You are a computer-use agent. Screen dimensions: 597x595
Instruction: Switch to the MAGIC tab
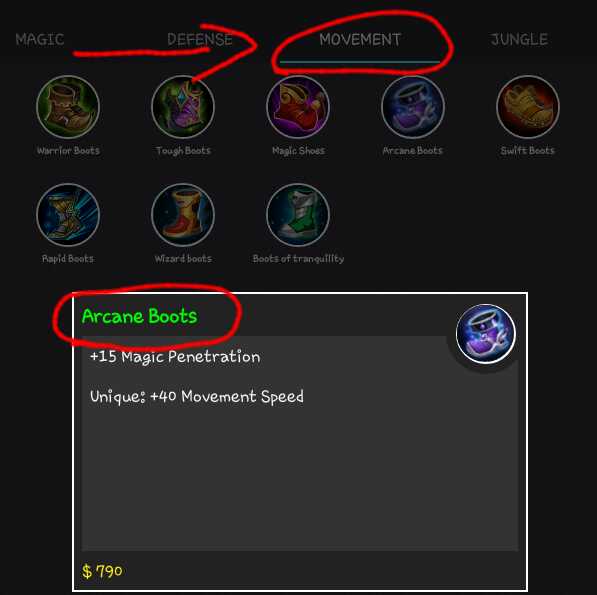click(x=40, y=40)
